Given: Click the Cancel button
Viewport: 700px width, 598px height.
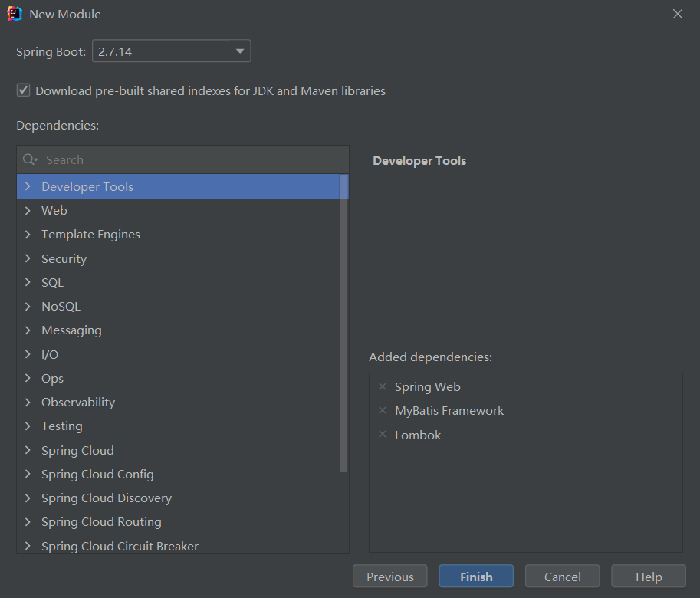Looking at the screenshot, I should pos(563,576).
